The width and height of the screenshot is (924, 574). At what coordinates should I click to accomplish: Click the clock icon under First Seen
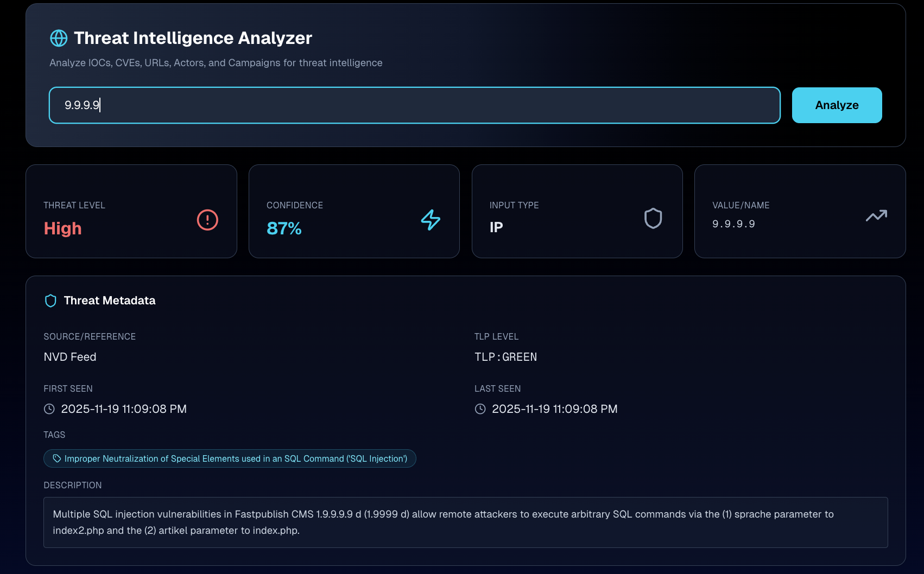(x=49, y=409)
